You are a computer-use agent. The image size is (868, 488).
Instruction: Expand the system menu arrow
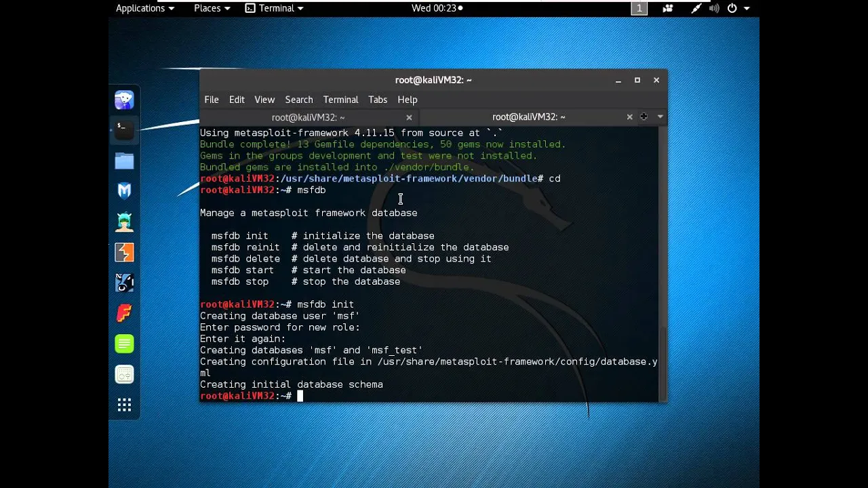tap(747, 8)
